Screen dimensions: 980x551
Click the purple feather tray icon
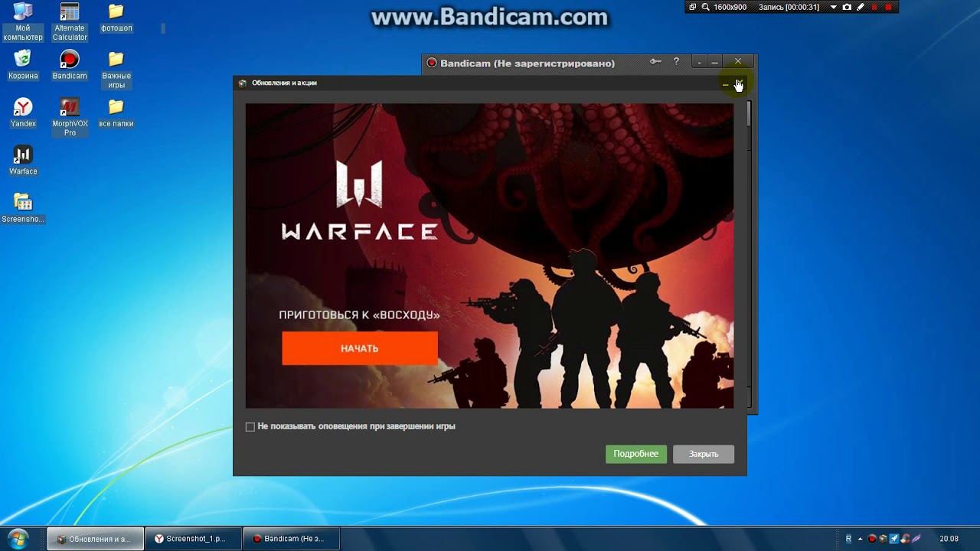tap(916, 539)
